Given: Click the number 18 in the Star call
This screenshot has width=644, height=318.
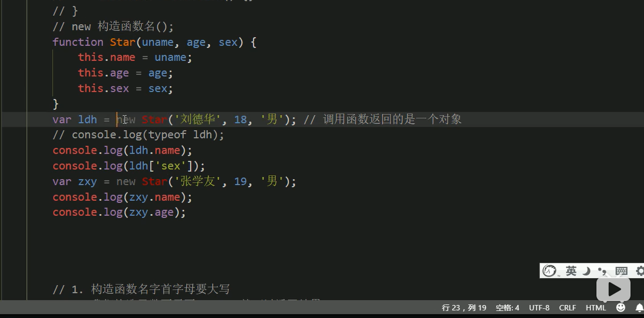Looking at the screenshot, I should [x=240, y=120].
